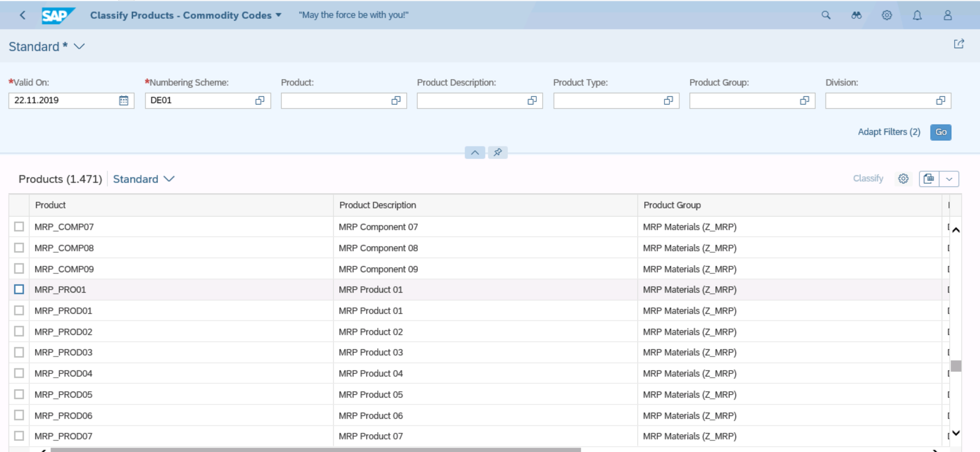Select the MRP_PROD03 row checkbox
This screenshot has height=452, width=980.
click(x=19, y=352)
